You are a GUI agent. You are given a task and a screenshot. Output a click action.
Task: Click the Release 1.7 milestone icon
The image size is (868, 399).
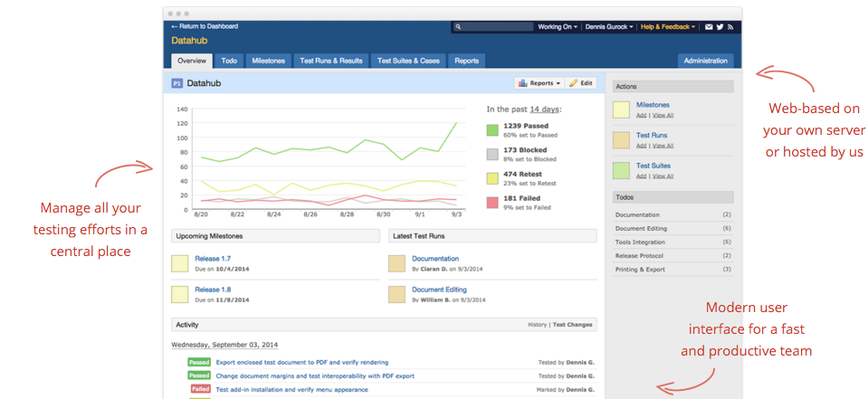coord(180,263)
